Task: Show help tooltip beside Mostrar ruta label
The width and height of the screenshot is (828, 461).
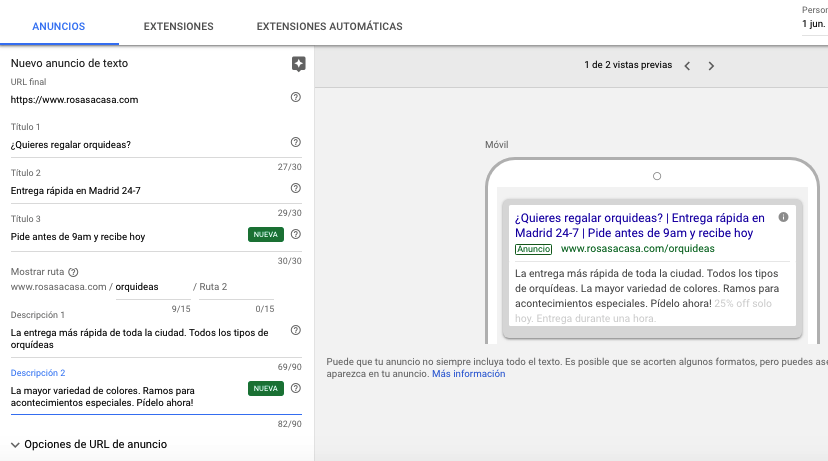Action: coord(74,272)
